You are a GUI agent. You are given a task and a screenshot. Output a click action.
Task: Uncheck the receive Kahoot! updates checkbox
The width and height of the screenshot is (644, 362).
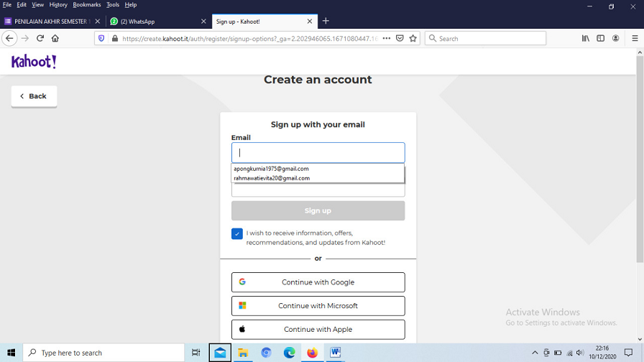tap(237, 233)
